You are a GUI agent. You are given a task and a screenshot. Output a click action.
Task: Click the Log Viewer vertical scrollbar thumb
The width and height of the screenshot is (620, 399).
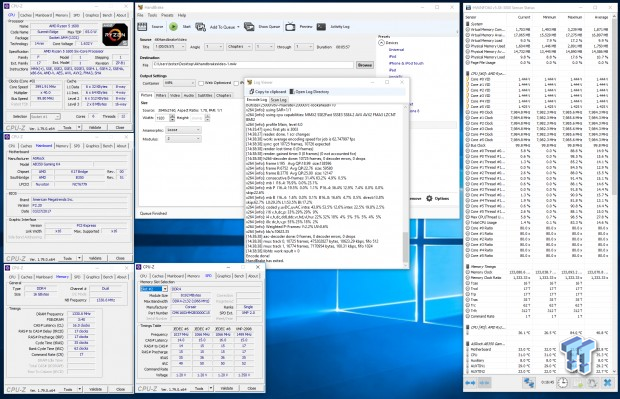click(405, 247)
